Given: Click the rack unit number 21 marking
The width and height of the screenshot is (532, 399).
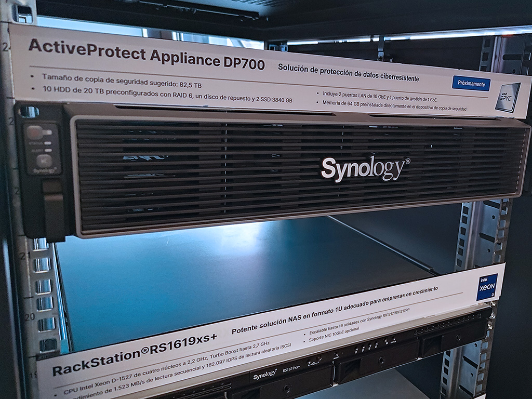Looking at the screenshot, I should pyautogui.click(x=25, y=256).
